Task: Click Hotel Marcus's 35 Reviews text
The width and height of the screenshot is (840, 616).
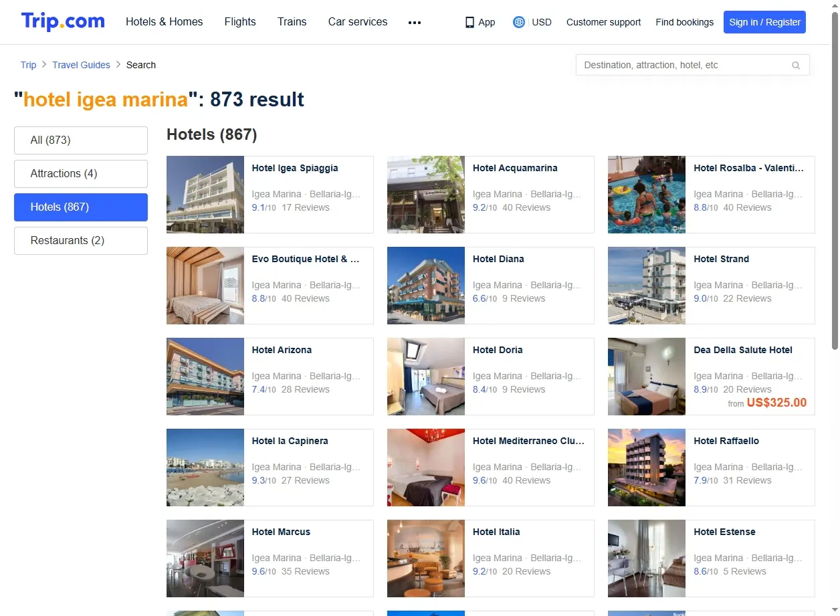Action: tap(306, 571)
